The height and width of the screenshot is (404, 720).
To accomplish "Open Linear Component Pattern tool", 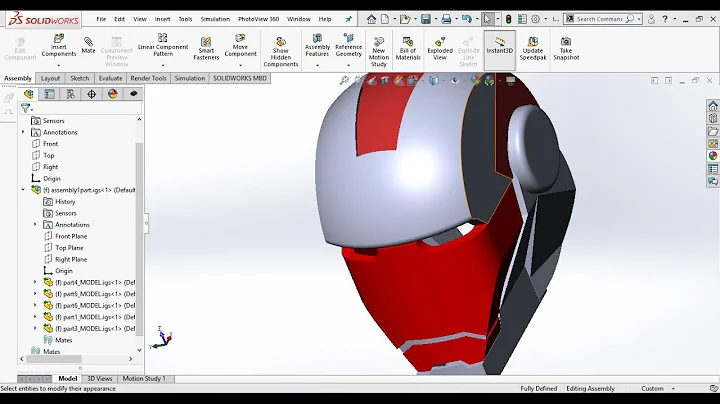I will pos(163,45).
